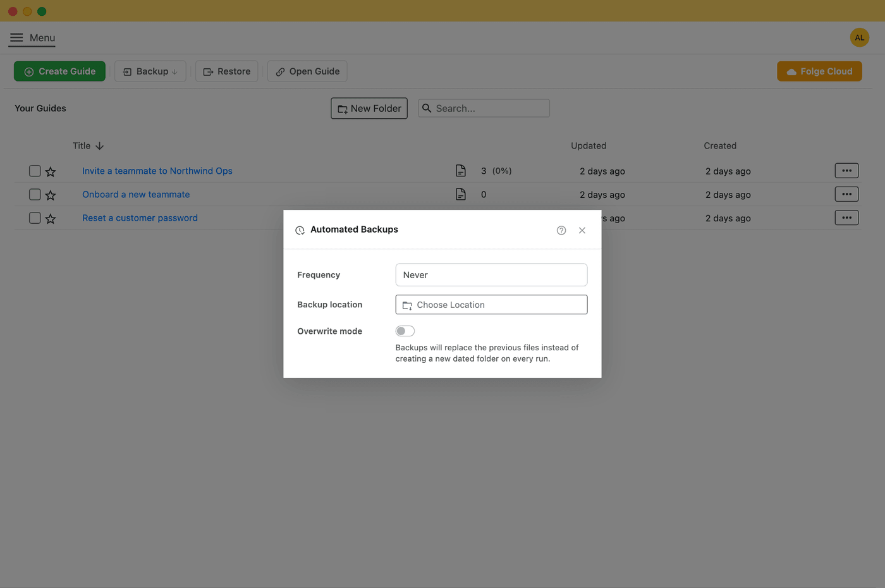This screenshot has width=885, height=588.
Task: Click the Updated '2 days ago' in Onboard row
Action: click(x=602, y=195)
